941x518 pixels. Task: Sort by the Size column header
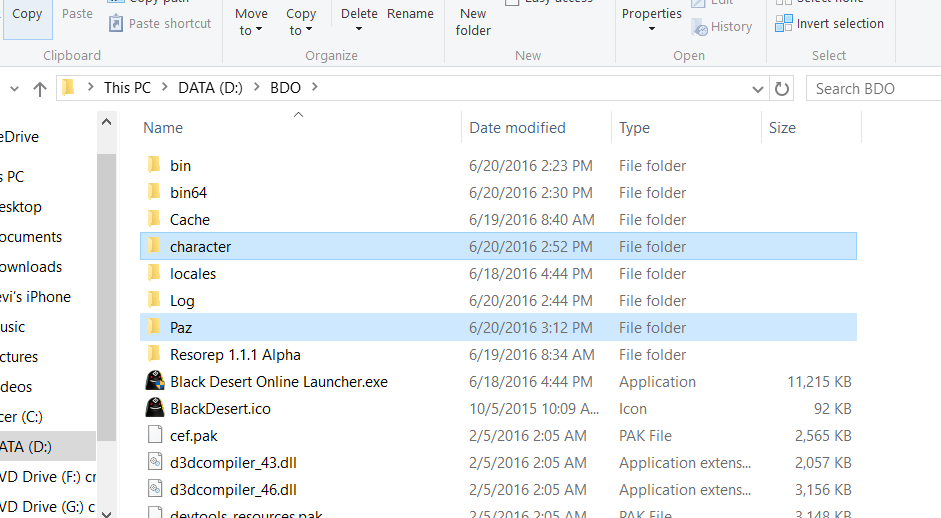782,128
